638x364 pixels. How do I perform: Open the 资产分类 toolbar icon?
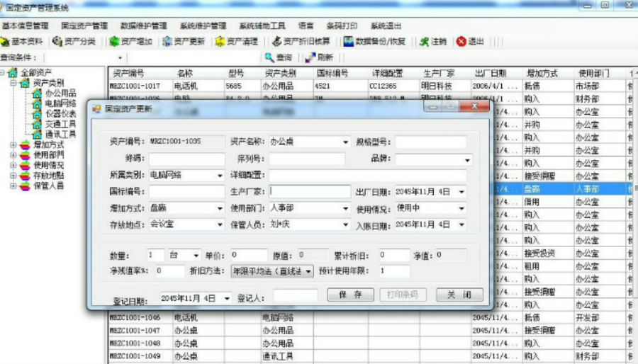coord(57,42)
